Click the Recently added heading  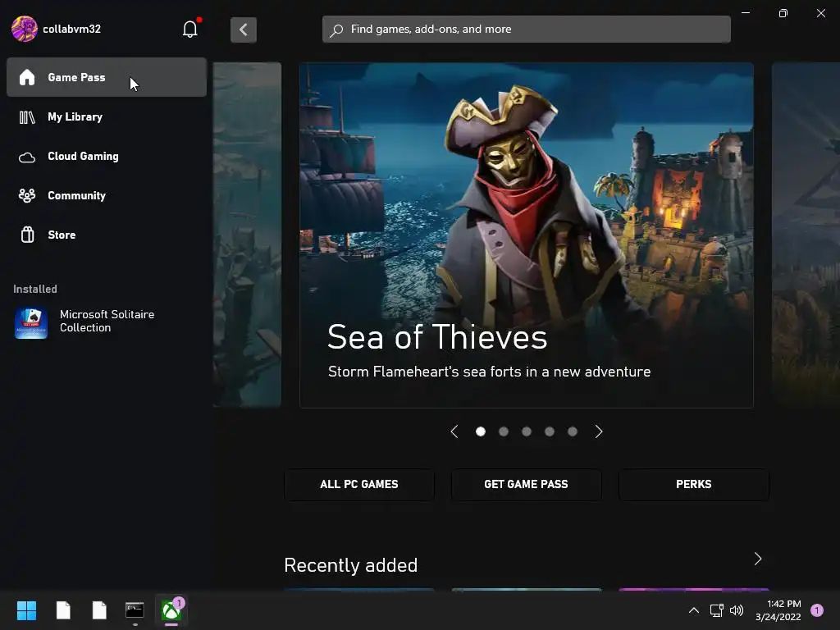point(351,565)
